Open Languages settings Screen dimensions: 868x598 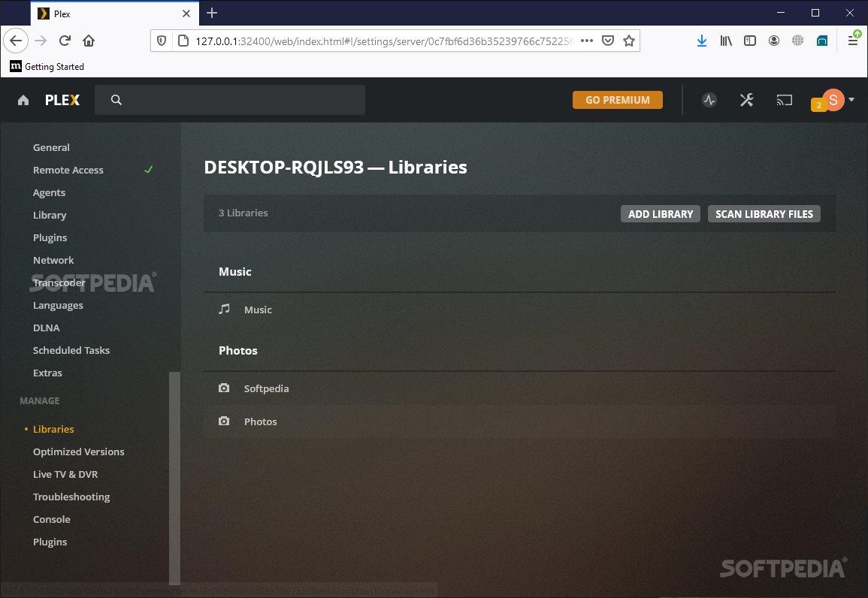[58, 305]
